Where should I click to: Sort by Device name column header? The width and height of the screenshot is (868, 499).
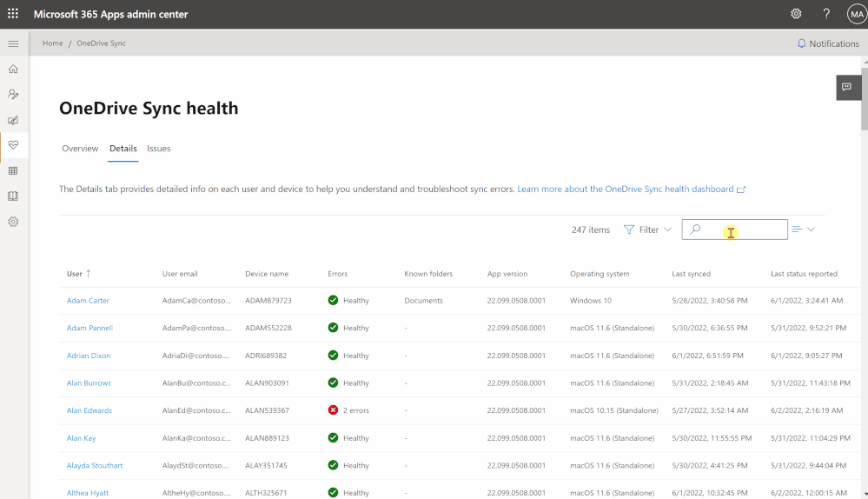(267, 274)
